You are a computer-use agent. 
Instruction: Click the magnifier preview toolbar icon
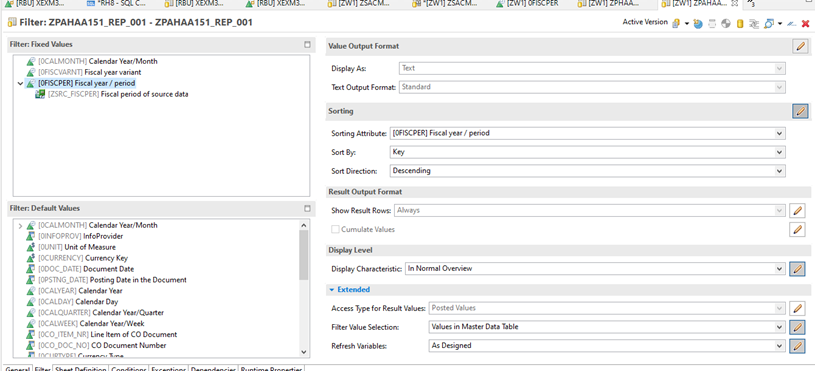tap(769, 23)
